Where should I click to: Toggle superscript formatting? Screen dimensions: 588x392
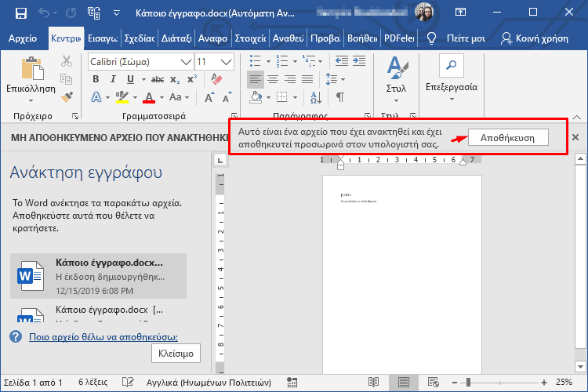click(192, 79)
